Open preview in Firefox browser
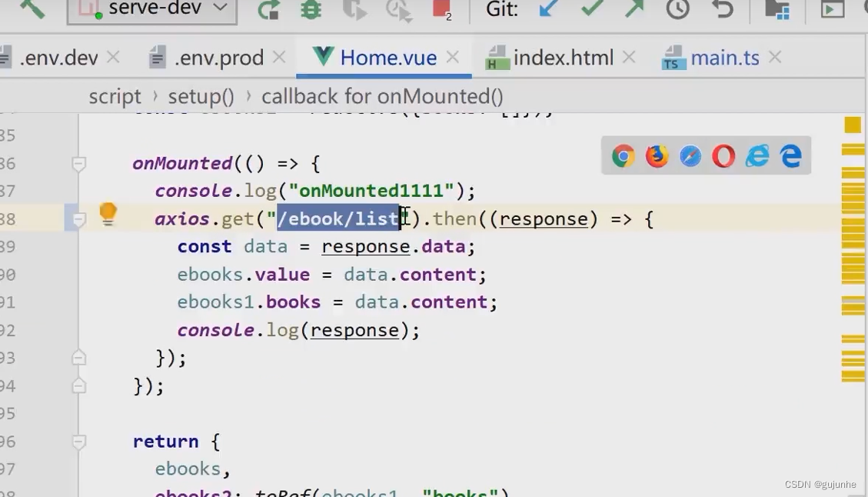Image resolution: width=868 pixels, height=497 pixels. [x=657, y=157]
